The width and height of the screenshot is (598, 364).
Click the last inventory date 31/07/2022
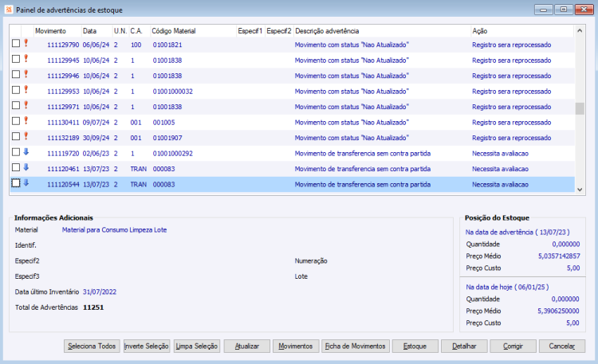coord(100,292)
